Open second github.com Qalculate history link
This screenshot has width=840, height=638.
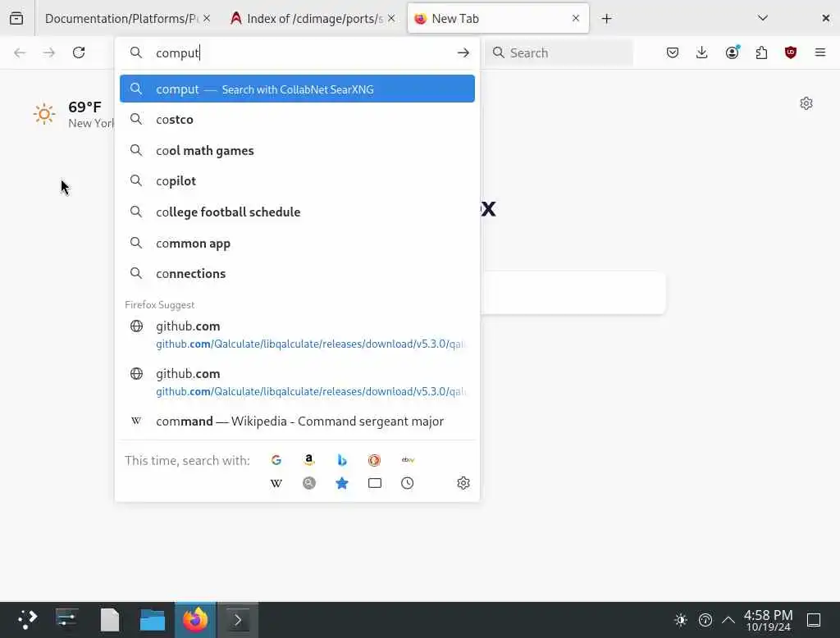coord(297,382)
